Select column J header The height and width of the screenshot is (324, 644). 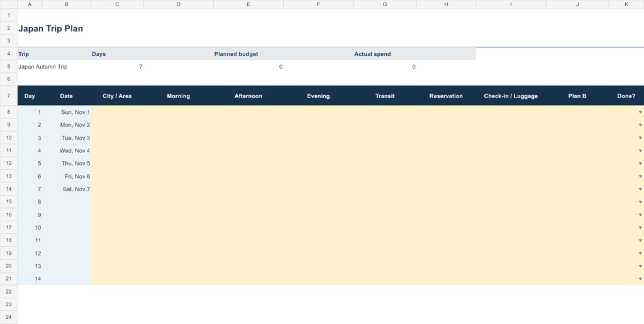577,4
